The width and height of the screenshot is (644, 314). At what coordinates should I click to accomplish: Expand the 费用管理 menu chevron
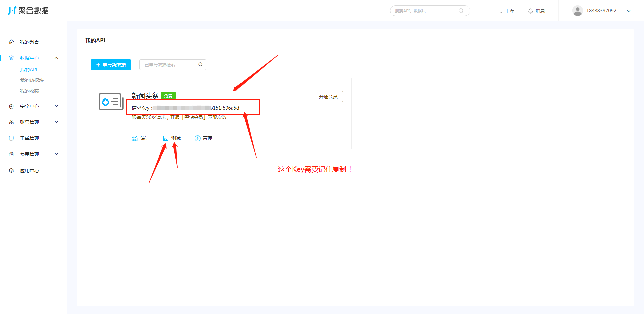point(56,154)
